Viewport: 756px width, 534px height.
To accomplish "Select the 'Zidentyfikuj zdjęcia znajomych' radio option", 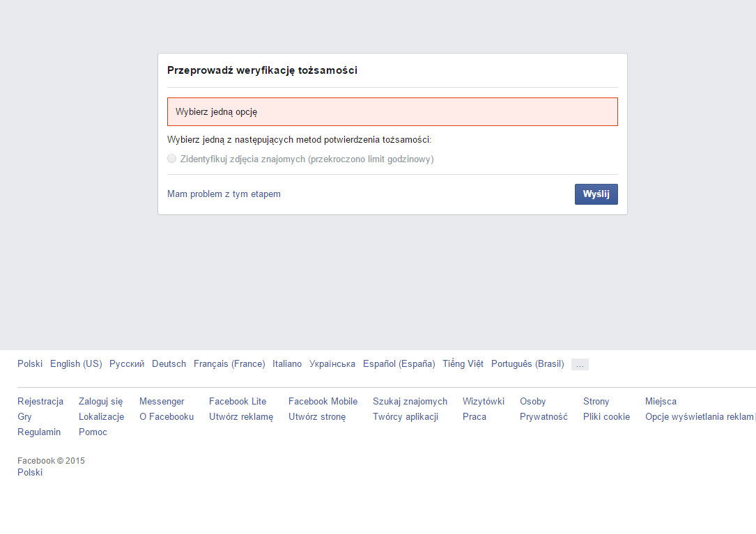I will point(172,159).
